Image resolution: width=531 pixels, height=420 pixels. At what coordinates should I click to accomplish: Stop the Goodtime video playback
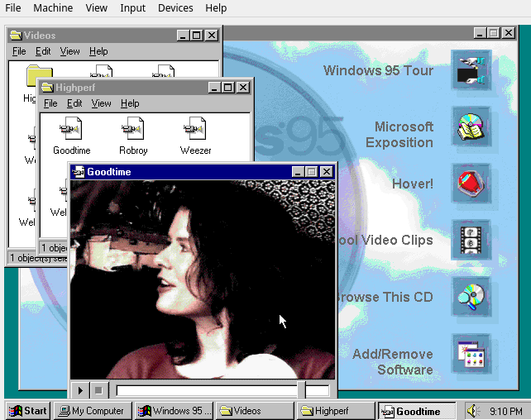pos(99,390)
